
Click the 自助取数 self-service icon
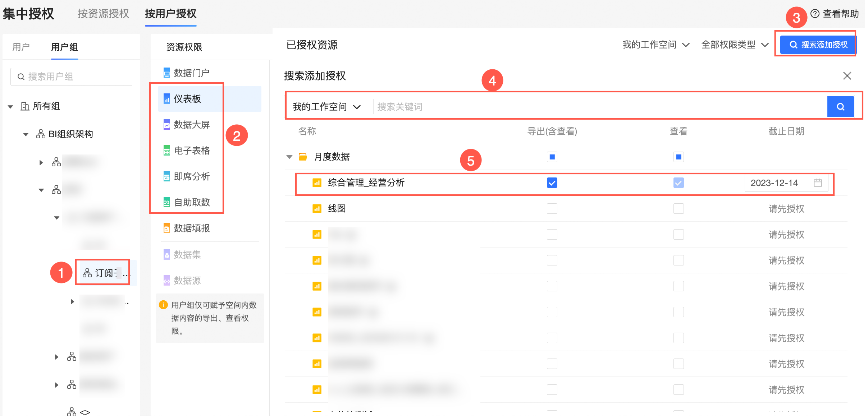coord(166,202)
